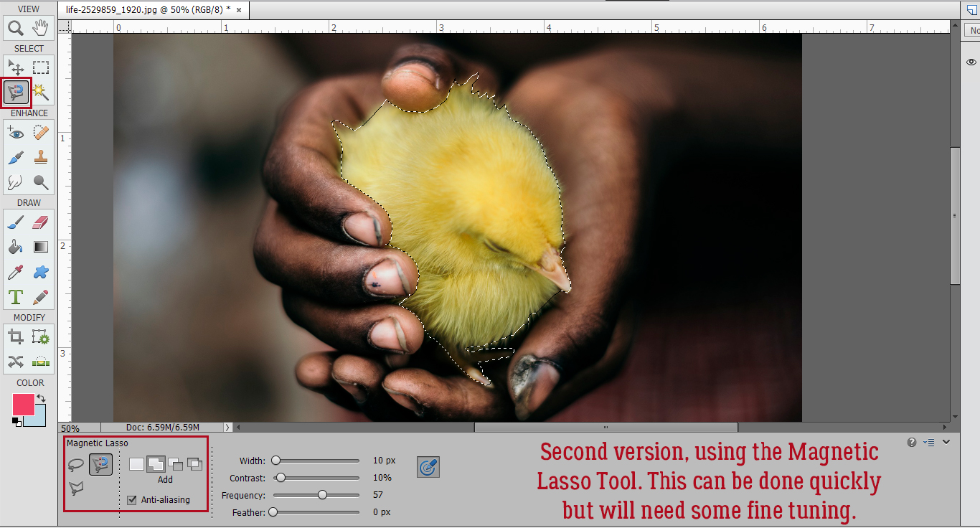Viewport: 980px width, 528px height.
Task: Choose New selection mode
Action: coord(136,464)
